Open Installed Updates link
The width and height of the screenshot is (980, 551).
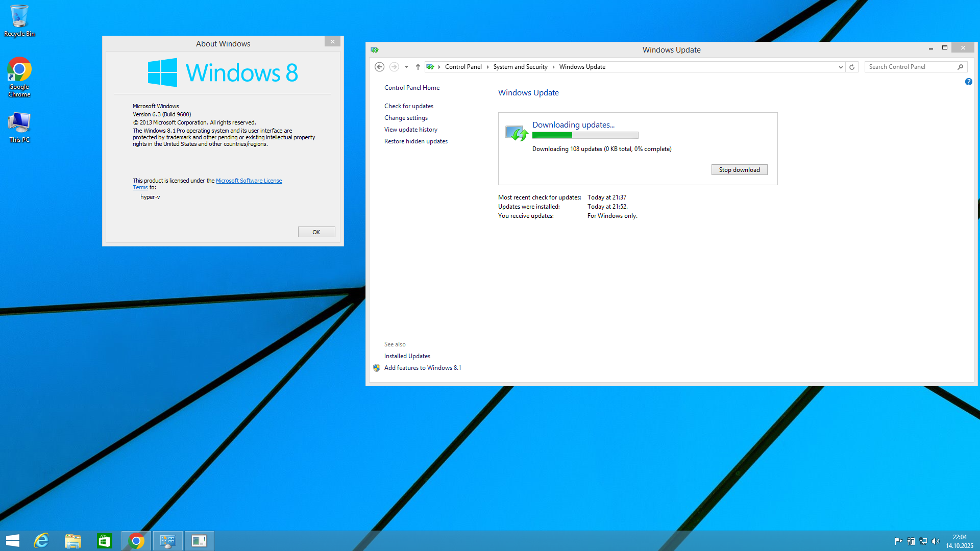[407, 356]
